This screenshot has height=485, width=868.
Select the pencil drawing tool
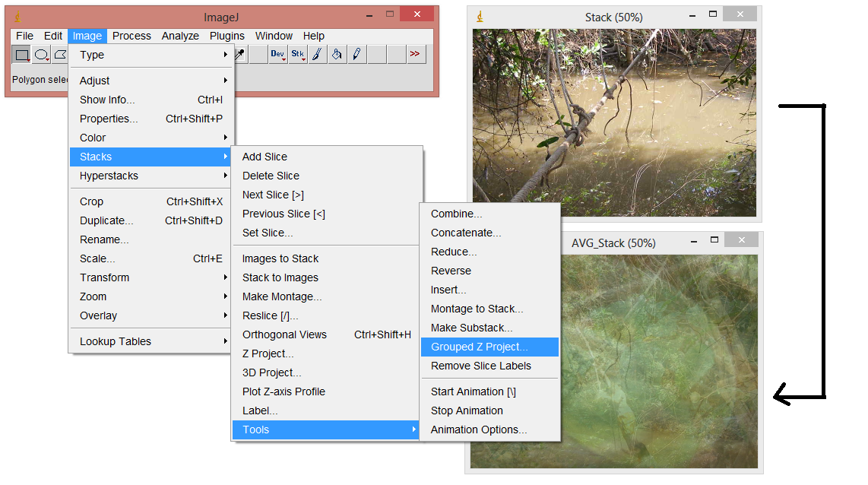[x=356, y=54]
